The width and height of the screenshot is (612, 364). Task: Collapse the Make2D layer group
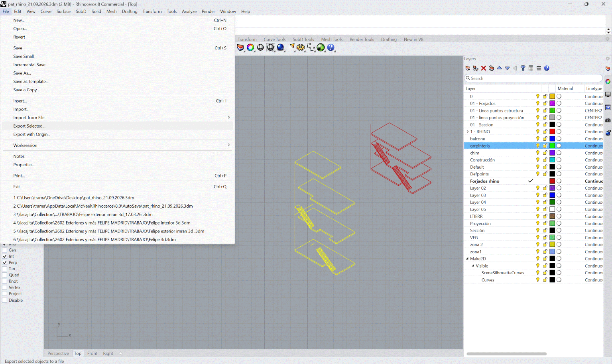pyautogui.click(x=468, y=259)
